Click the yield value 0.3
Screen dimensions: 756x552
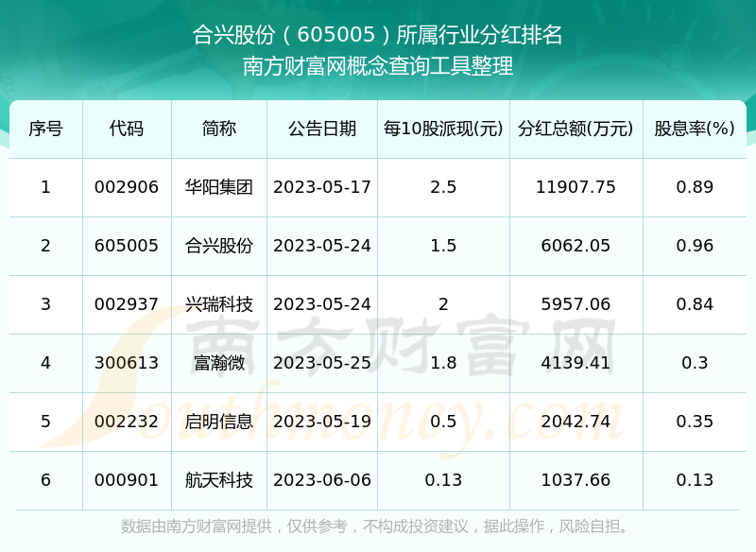[x=695, y=363]
